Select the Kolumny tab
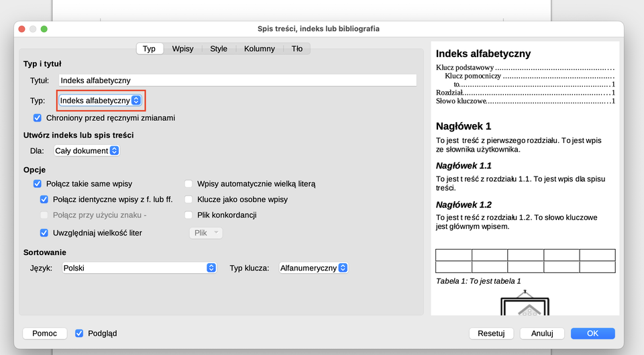This screenshot has height=355, width=644. coord(259,49)
